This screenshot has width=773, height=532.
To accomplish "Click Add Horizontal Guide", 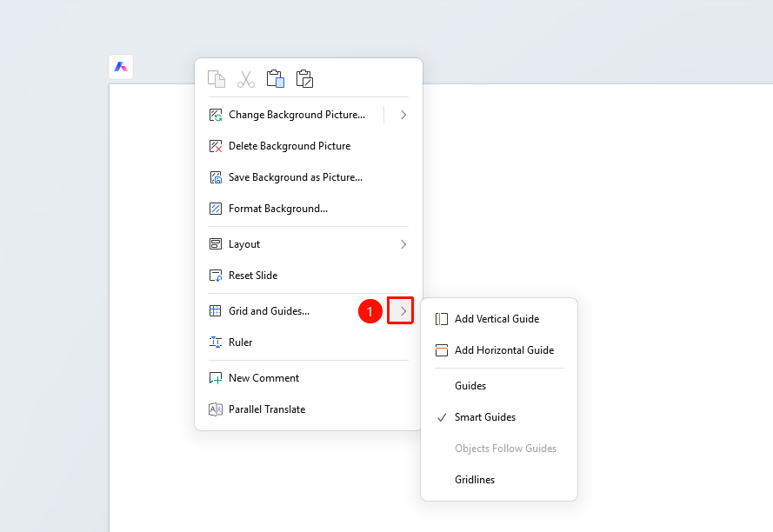I will [499, 350].
